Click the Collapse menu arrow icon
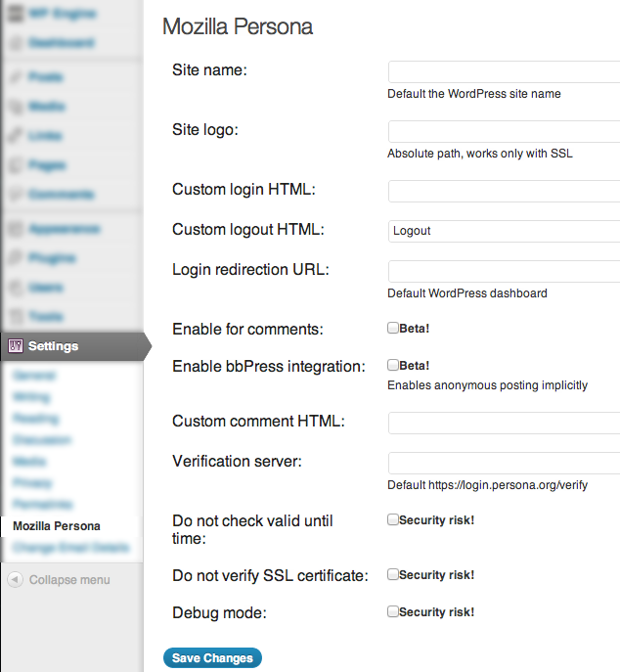 tap(15, 580)
